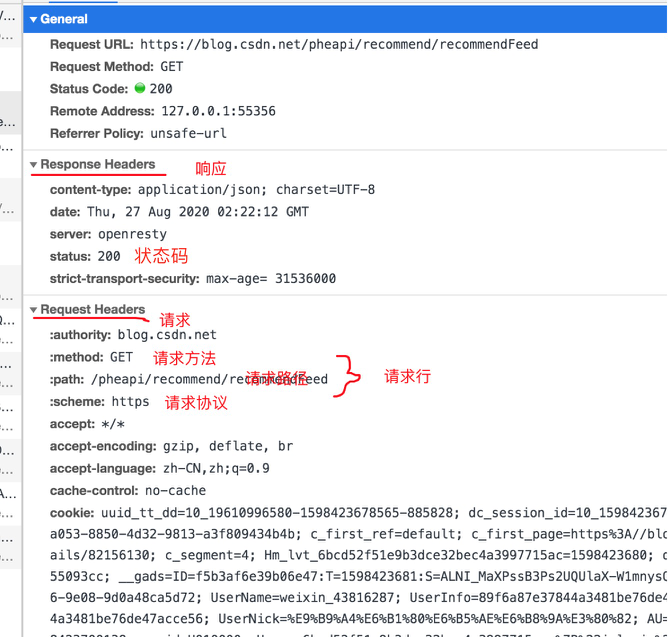Select cookie text c_first_ref=default

pyautogui.click(x=387, y=534)
